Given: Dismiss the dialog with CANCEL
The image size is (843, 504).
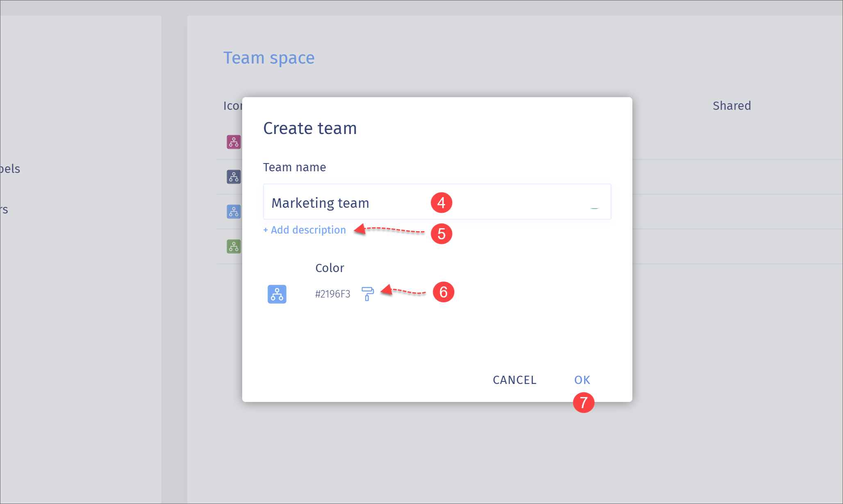Looking at the screenshot, I should pos(514,380).
